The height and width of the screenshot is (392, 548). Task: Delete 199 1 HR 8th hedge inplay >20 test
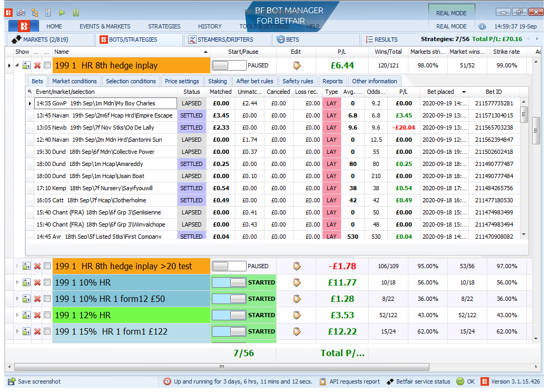[x=37, y=266]
